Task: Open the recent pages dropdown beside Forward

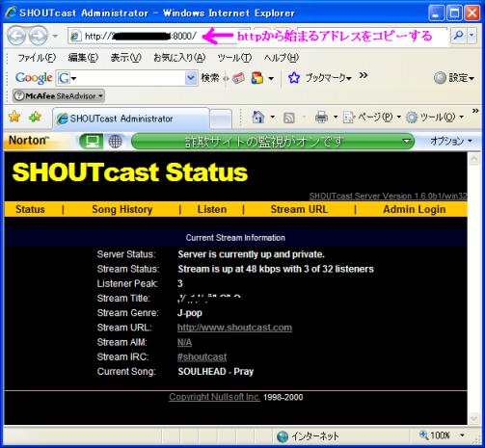Action: pos(55,36)
